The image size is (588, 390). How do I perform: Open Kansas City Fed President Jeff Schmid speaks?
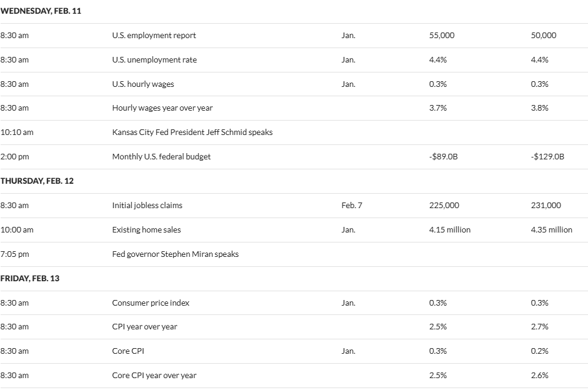point(192,132)
